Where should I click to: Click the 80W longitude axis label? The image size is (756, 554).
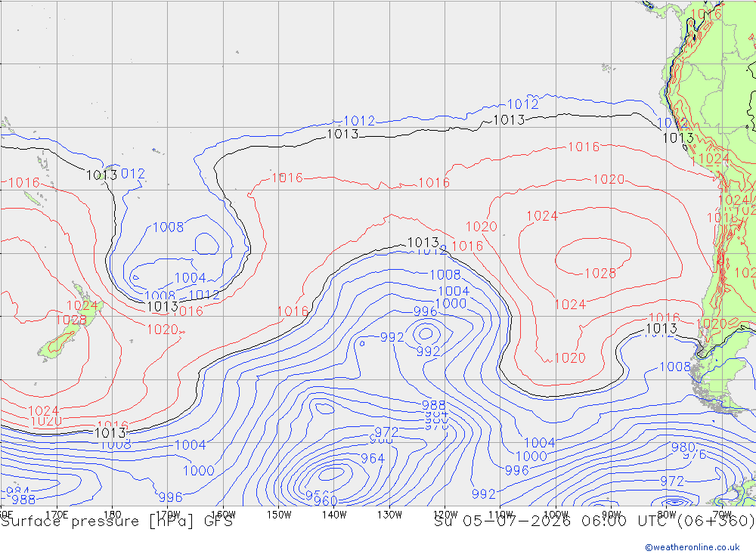[667, 515]
